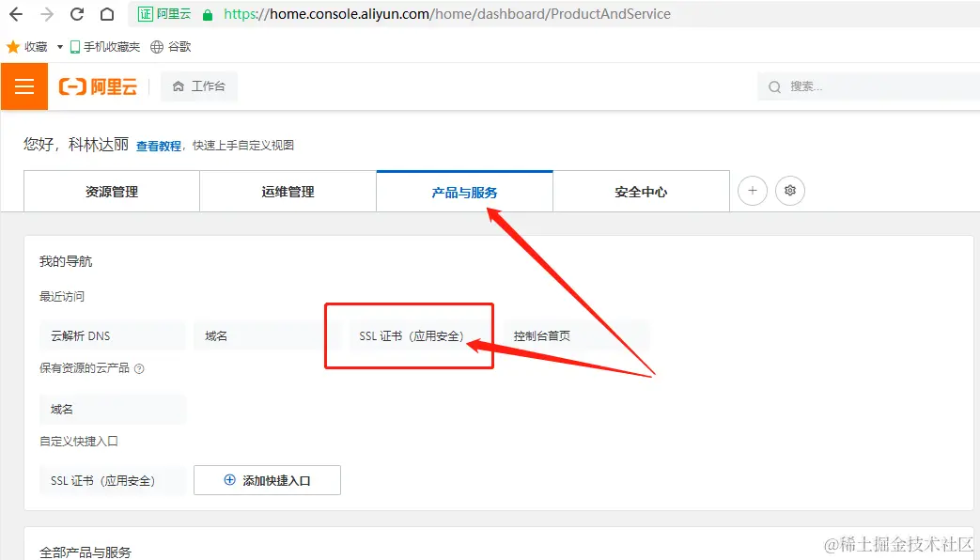Screen dimensions: 980x560
Task: Click help icon beside 保有资源的云产品
Action: tap(139, 368)
